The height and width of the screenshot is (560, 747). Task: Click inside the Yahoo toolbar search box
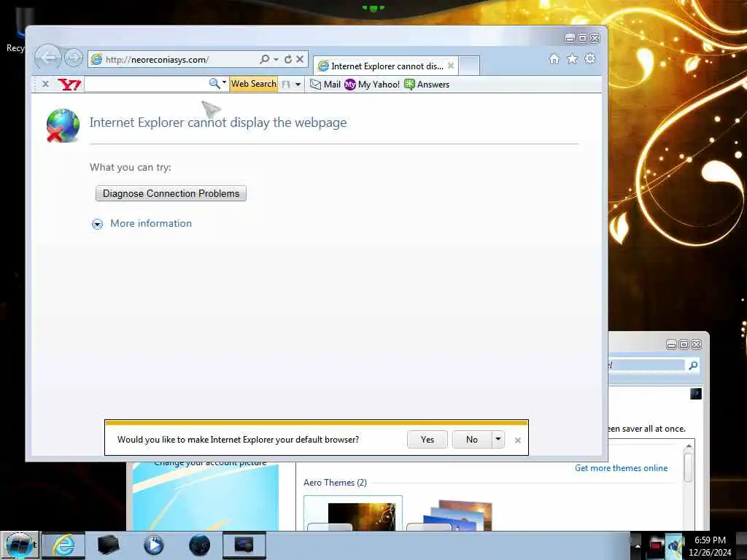[146, 85]
